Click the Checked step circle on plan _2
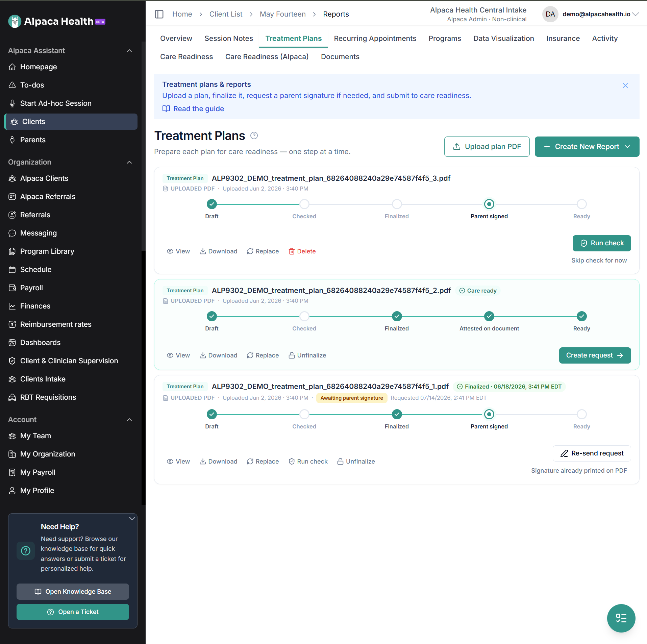 (304, 316)
